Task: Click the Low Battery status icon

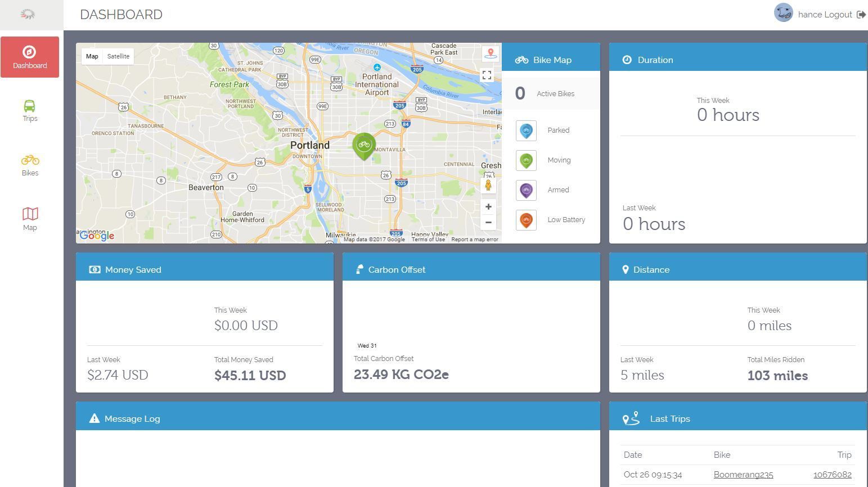Action: point(526,220)
